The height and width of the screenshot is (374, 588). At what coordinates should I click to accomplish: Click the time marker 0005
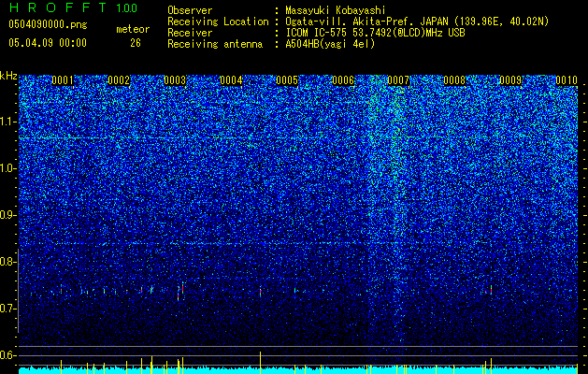(287, 80)
